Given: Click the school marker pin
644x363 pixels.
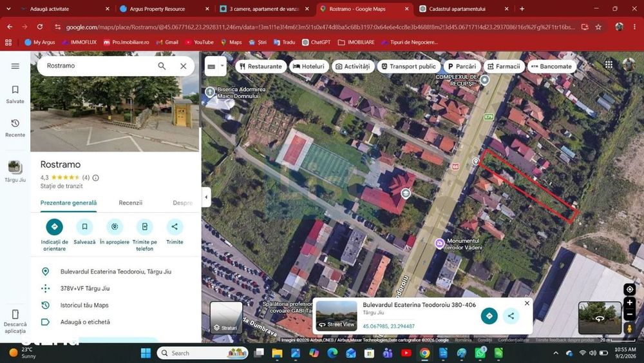Looking at the screenshot, I should (x=406, y=193).
